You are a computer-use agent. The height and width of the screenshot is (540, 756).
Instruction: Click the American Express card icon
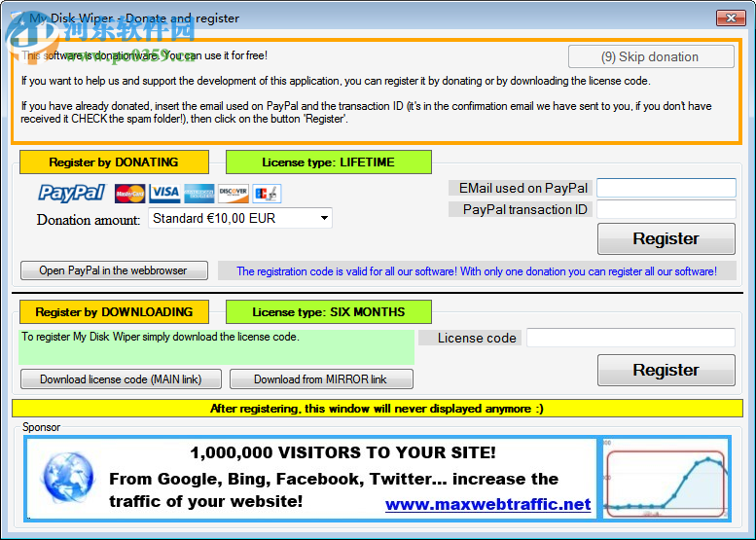point(199,194)
